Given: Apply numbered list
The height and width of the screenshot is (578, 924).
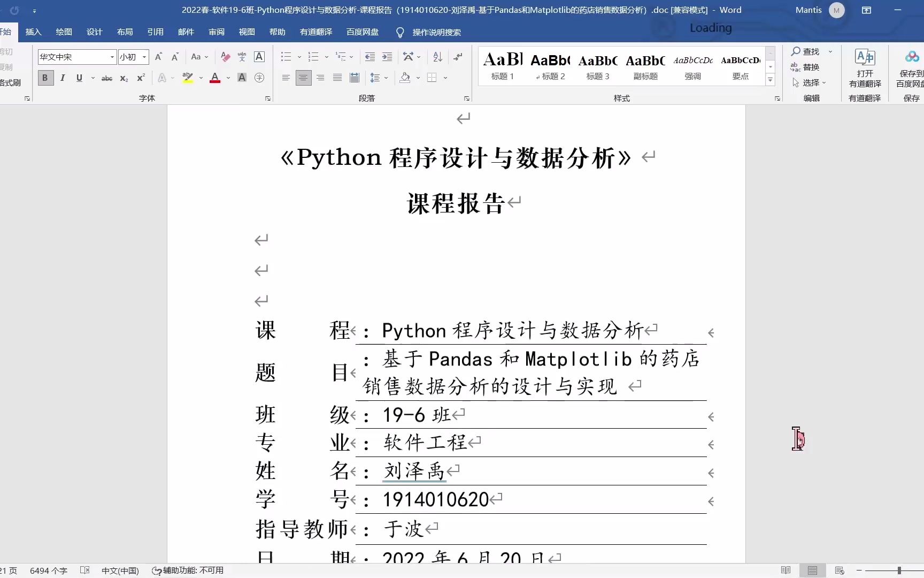Looking at the screenshot, I should [313, 57].
